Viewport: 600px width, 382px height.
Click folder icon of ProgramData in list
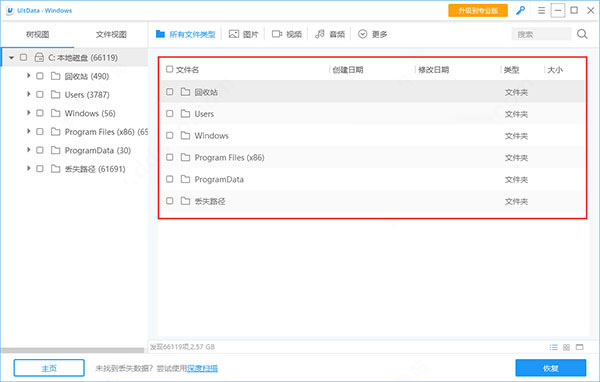(x=185, y=179)
